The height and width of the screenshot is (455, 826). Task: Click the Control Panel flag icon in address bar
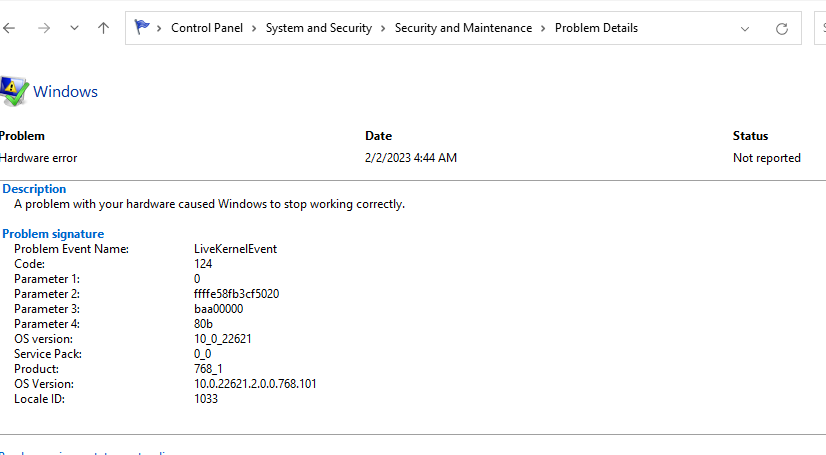point(142,28)
